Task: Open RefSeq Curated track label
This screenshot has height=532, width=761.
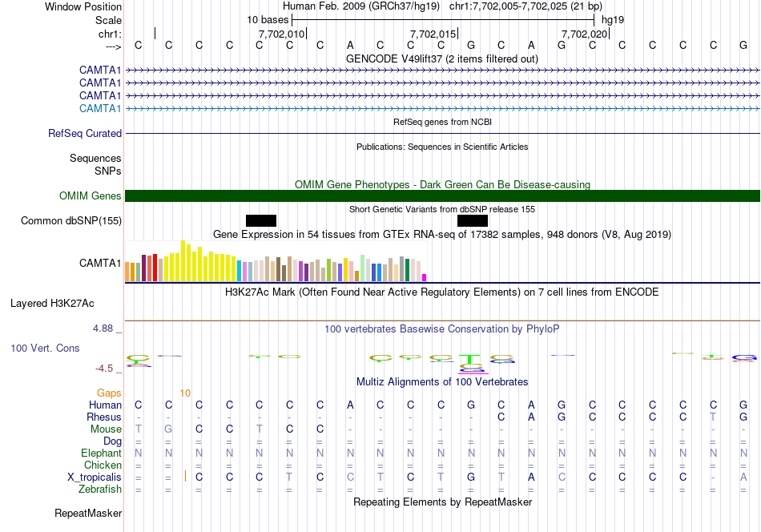Action: tap(85, 134)
